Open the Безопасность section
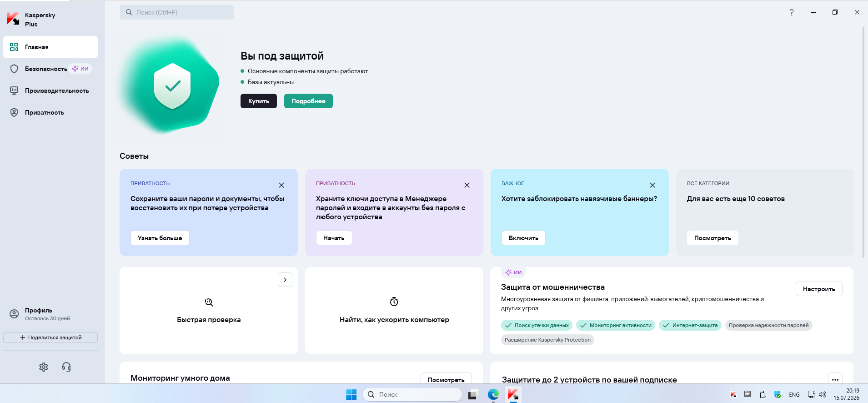The width and height of the screenshot is (868, 403). coord(50,69)
